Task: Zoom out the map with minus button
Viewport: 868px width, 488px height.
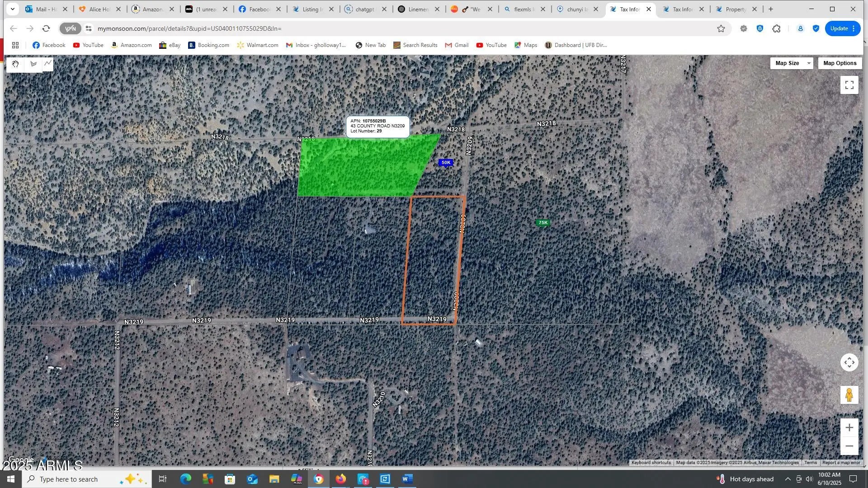Action: 849,446
